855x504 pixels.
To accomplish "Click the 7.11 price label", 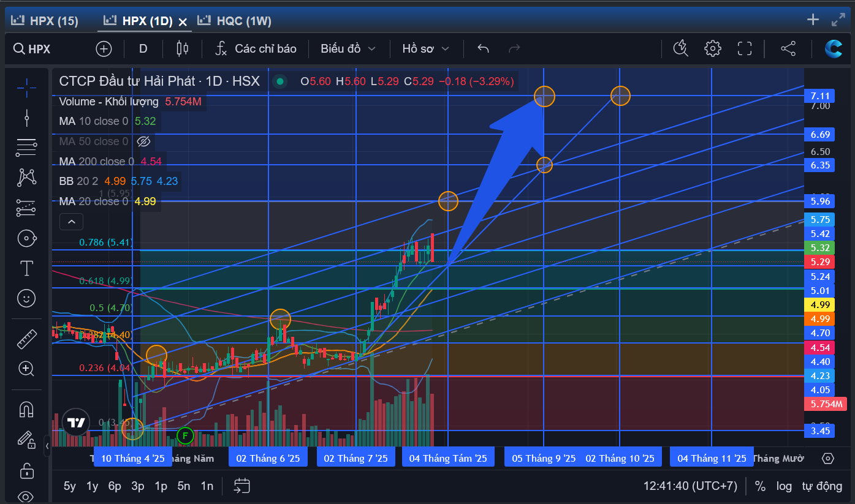I will coord(820,96).
